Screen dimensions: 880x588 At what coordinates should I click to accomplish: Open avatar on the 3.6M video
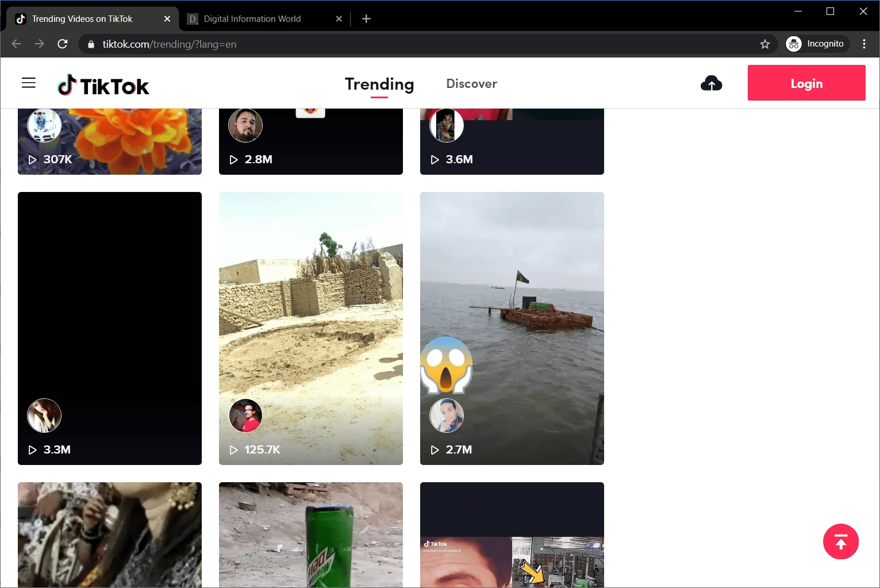pos(447,125)
